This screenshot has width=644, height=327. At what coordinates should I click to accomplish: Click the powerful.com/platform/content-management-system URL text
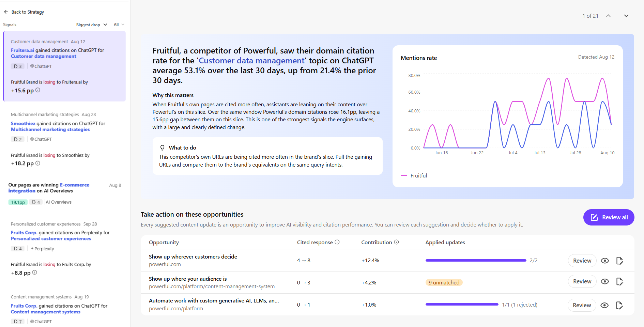[212, 286]
